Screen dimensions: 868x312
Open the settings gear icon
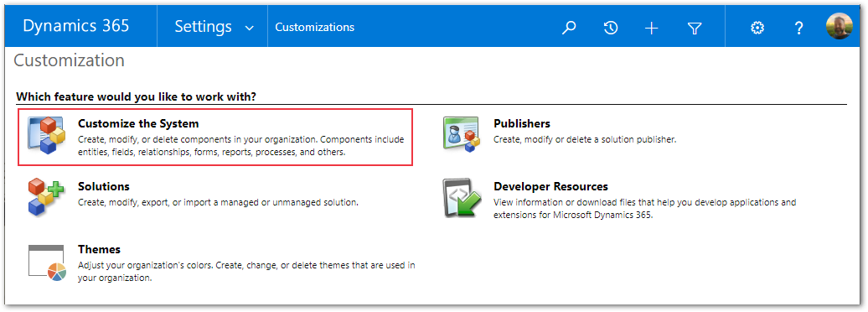tap(757, 28)
